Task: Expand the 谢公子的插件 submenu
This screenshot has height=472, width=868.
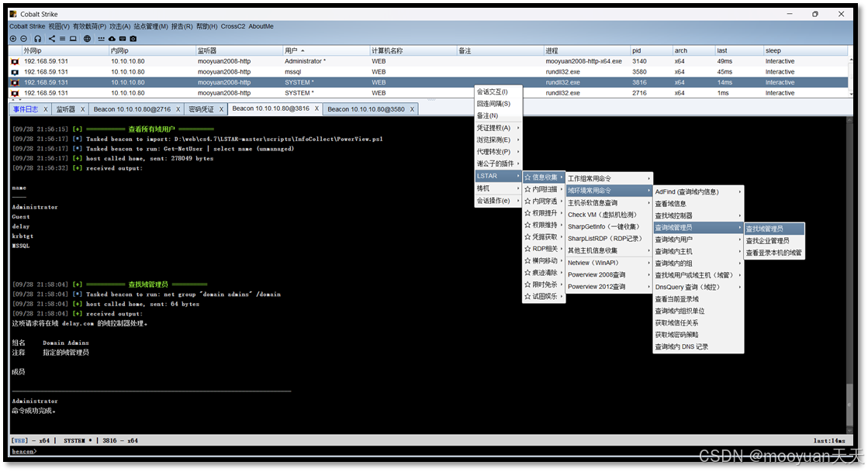Action: coord(498,164)
